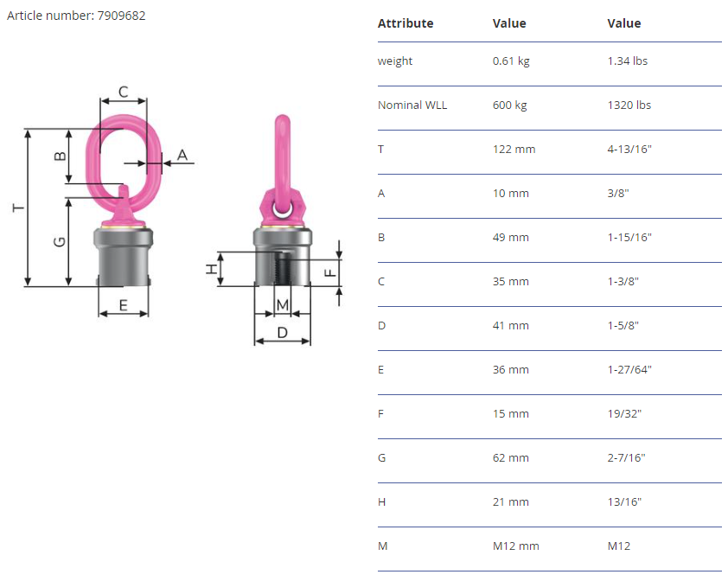Select the Nominal WLL row label
Viewport: 728px width, 581px height.
[x=412, y=105]
